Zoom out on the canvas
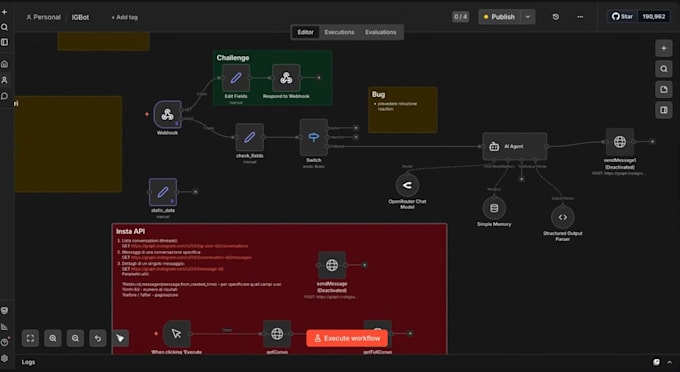This screenshot has height=372, width=680. (x=75, y=338)
